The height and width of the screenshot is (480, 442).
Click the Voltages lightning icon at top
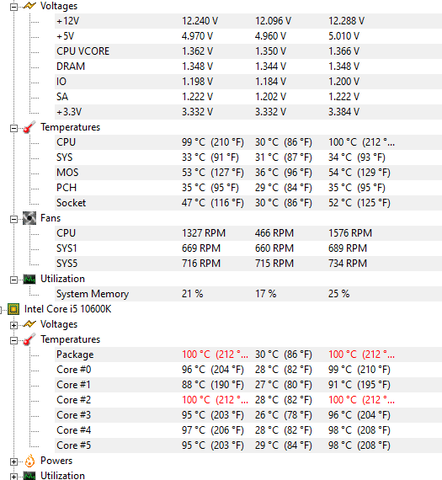(29, 6)
